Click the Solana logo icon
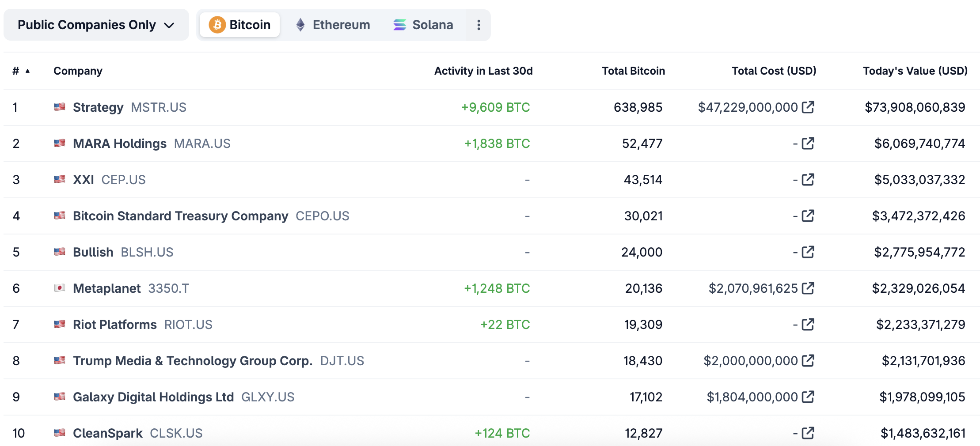Image resolution: width=980 pixels, height=446 pixels. pos(399,25)
